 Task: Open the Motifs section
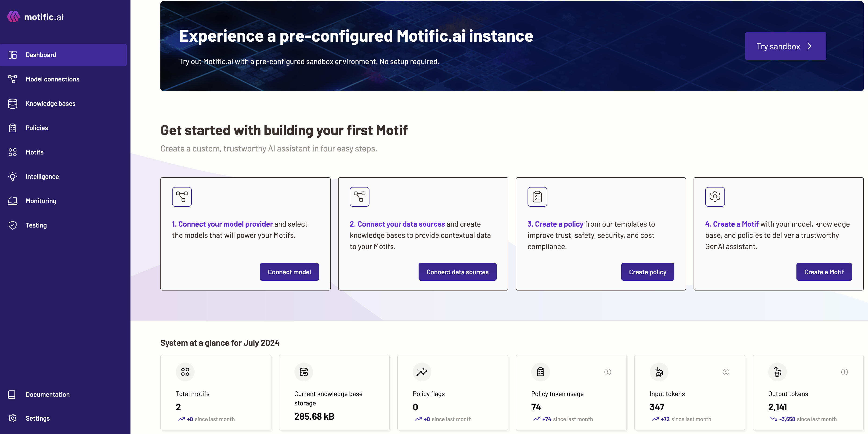pos(63,152)
